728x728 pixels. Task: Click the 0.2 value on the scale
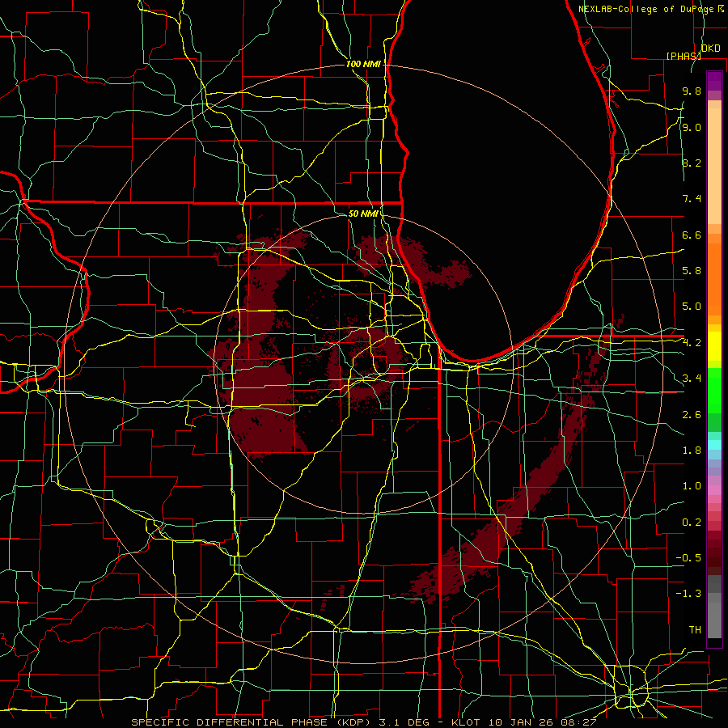[x=692, y=523]
